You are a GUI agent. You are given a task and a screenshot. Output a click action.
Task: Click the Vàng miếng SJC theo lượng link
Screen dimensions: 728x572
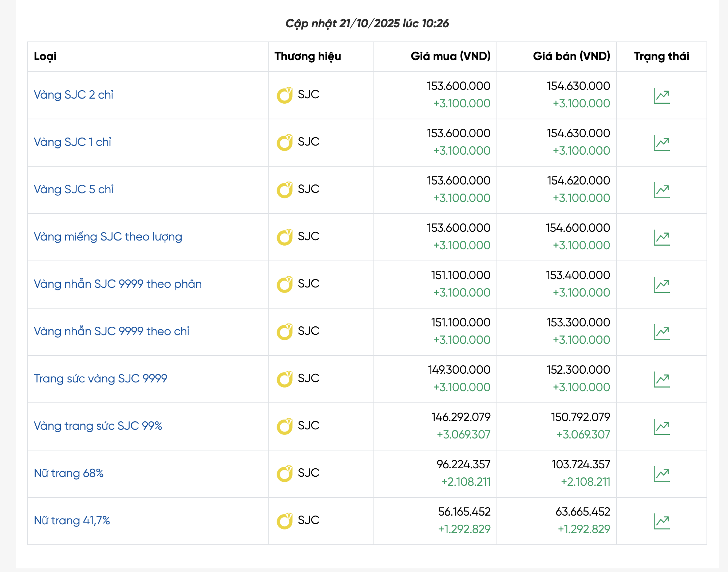tap(108, 237)
